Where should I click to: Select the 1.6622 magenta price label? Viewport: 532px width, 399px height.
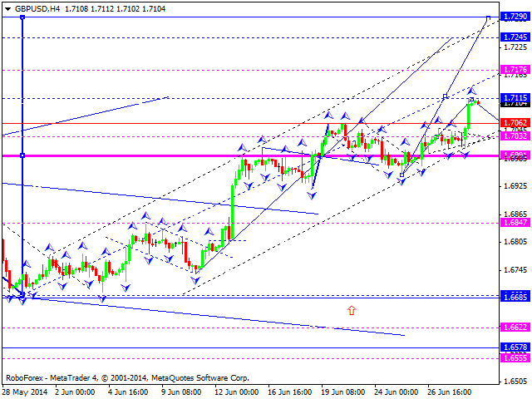515,328
